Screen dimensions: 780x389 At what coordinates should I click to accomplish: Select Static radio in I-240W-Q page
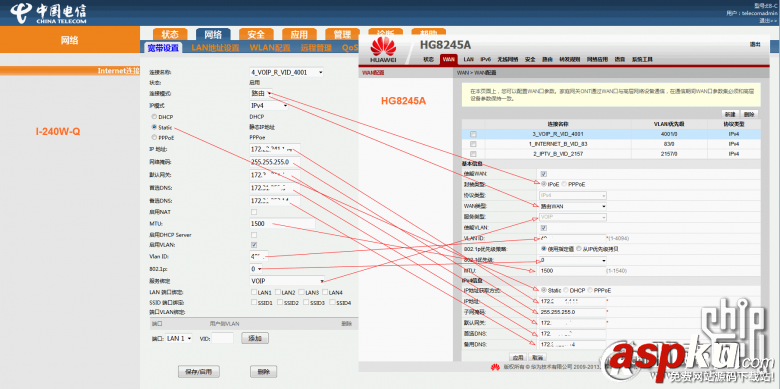[x=154, y=127]
